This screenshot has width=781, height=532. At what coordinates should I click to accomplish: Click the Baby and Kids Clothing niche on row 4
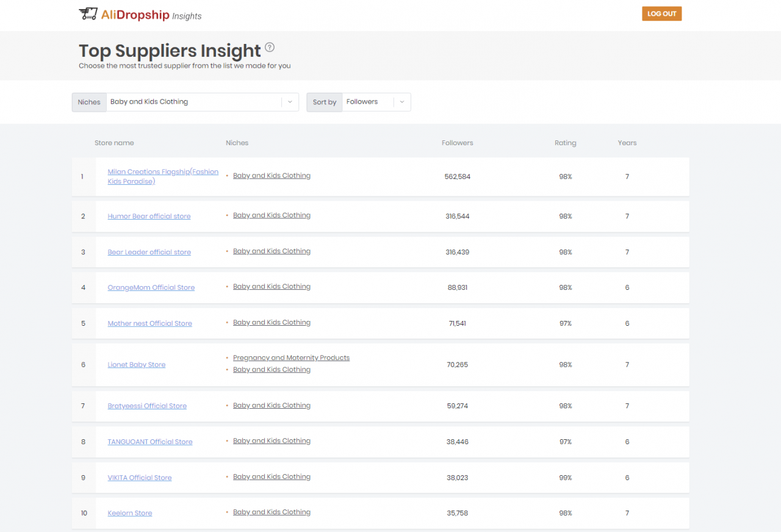tap(272, 286)
